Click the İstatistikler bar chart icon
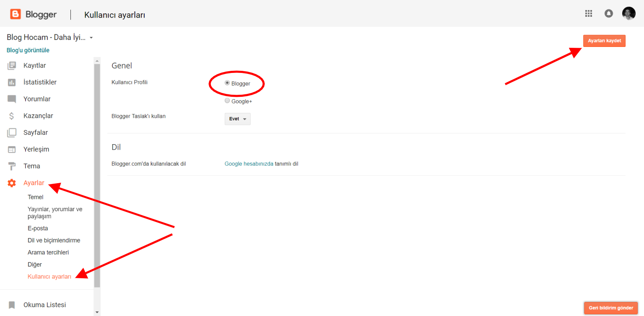The image size is (644, 316). point(12,82)
